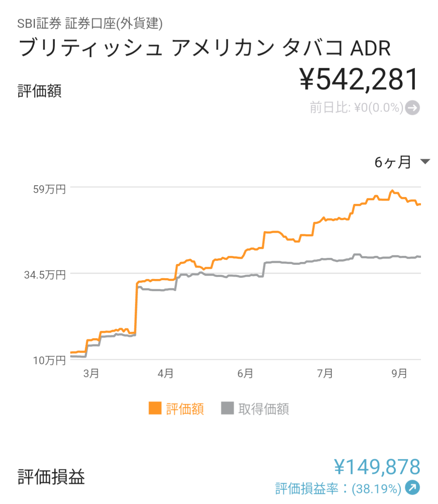
Task: Click the 9月 marker on chart axis
Action: [399, 373]
